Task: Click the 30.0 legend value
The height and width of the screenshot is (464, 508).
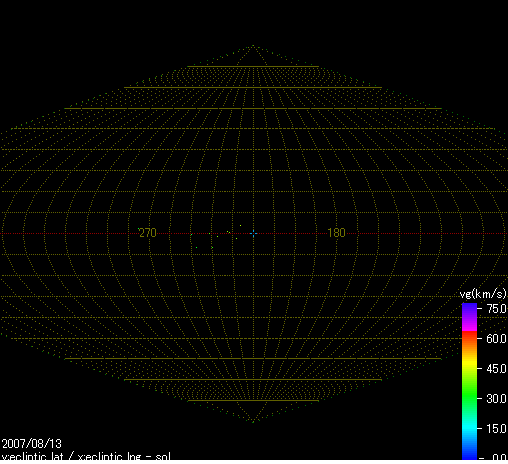Action: tap(497, 399)
